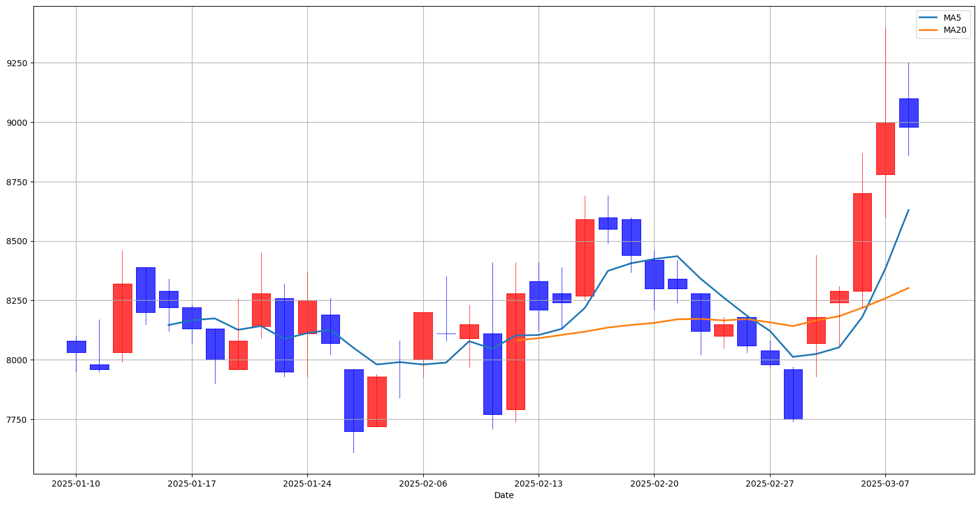This screenshot has width=980, height=506.
Task: Click the Date x-axis label
Action: [x=503, y=496]
